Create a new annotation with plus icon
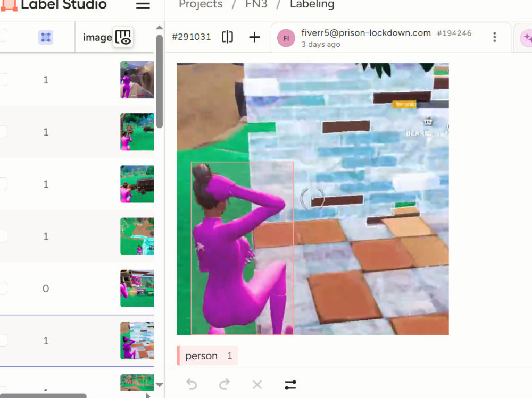Image resolution: width=532 pixels, height=398 pixels. 254,37
